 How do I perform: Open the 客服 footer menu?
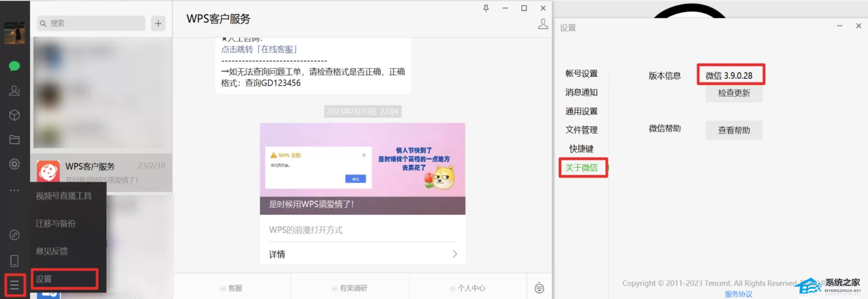click(232, 288)
